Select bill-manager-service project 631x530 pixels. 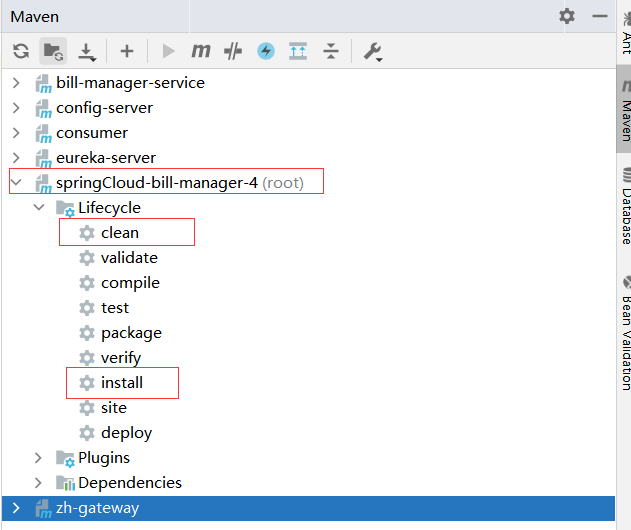tap(130, 83)
